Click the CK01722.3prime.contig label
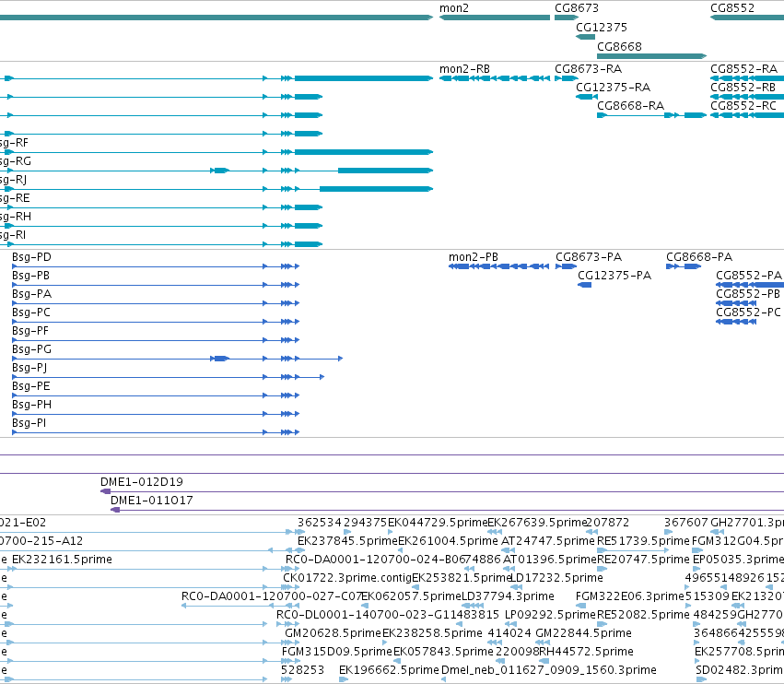The width and height of the screenshot is (784, 684). (347, 578)
